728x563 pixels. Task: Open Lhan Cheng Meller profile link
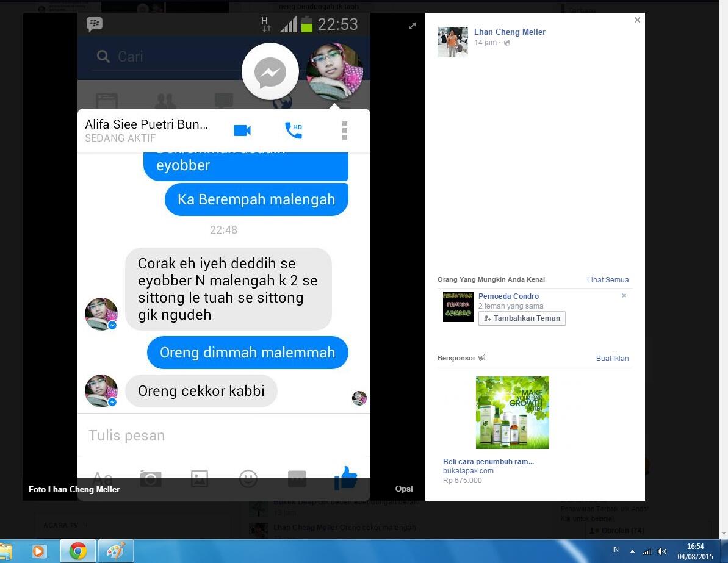[x=510, y=32]
